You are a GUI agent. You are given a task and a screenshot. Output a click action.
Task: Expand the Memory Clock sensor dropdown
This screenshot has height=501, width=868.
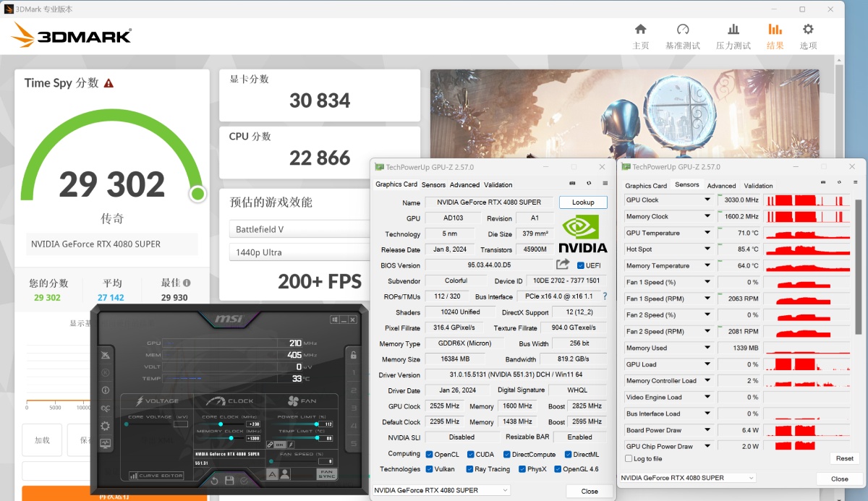point(707,216)
